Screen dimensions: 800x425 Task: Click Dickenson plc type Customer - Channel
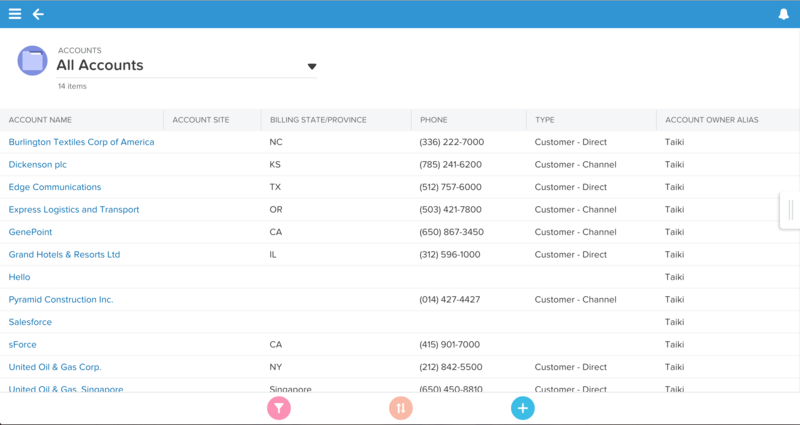coord(576,164)
